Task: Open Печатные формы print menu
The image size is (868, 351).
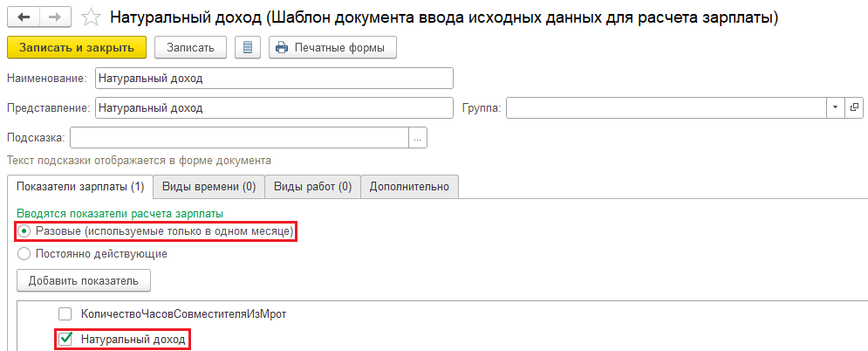Action: pos(332,48)
